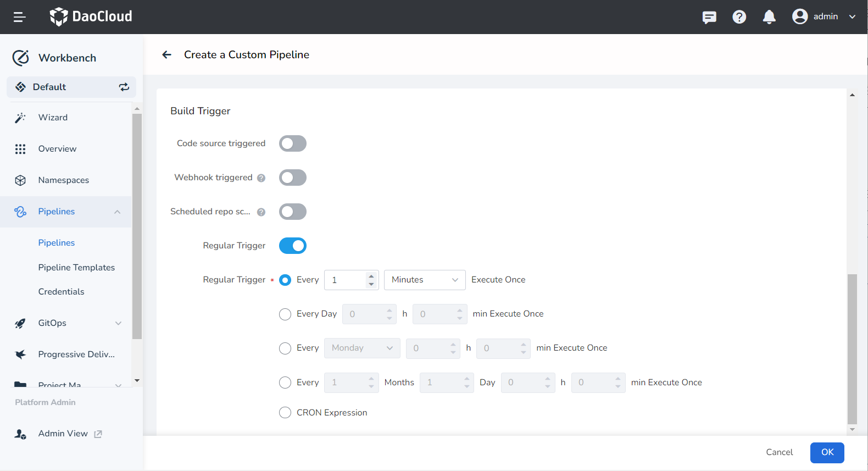
Task: Open the notifications bell
Action: coord(769,17)
